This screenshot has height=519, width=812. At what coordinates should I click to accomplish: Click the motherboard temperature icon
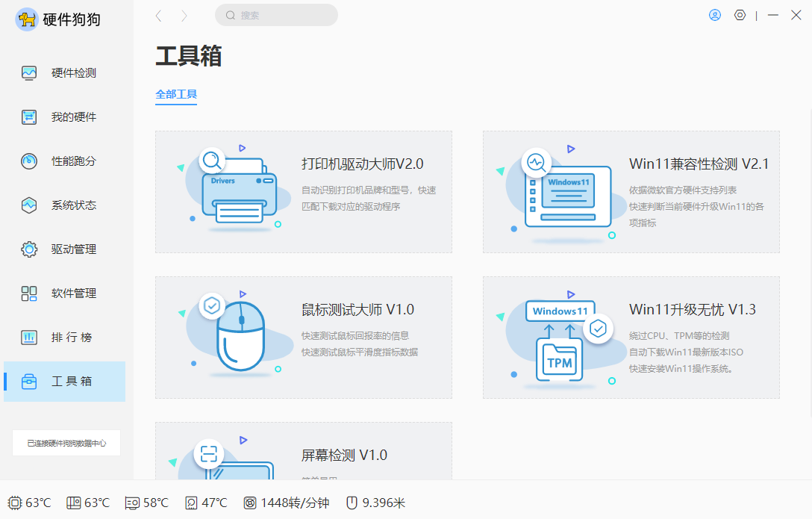pos(74,503)
